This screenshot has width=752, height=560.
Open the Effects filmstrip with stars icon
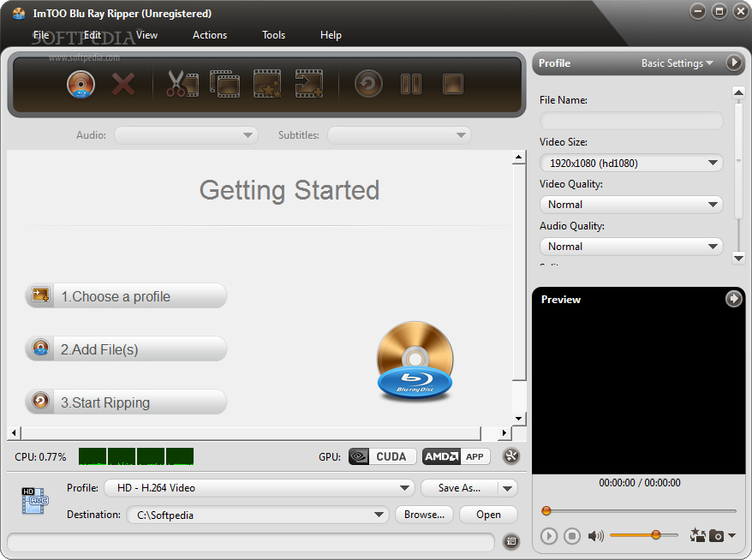tap(267, 84)
